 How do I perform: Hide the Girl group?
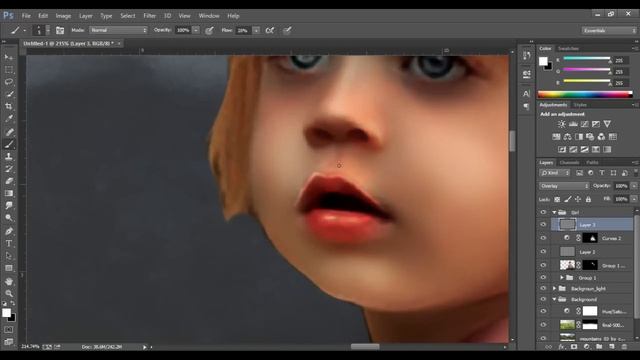(x=543, y=212)
